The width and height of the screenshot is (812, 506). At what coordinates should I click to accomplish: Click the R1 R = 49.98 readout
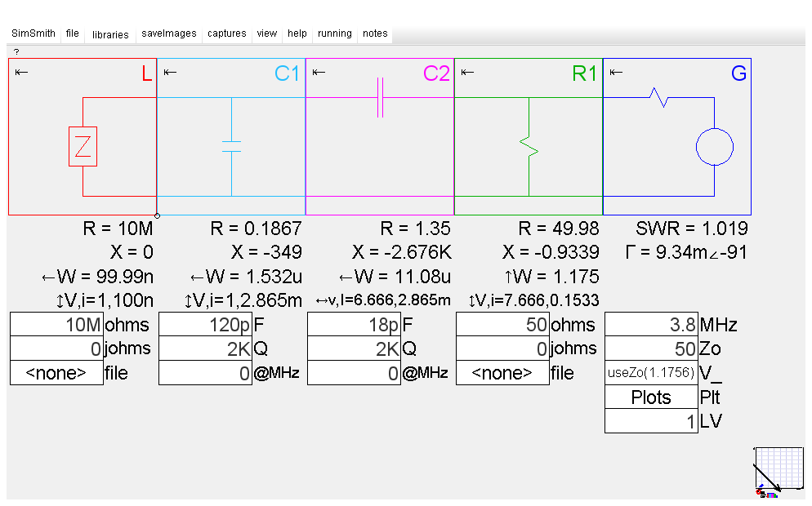pyautogui.click(x=559, y=229)
